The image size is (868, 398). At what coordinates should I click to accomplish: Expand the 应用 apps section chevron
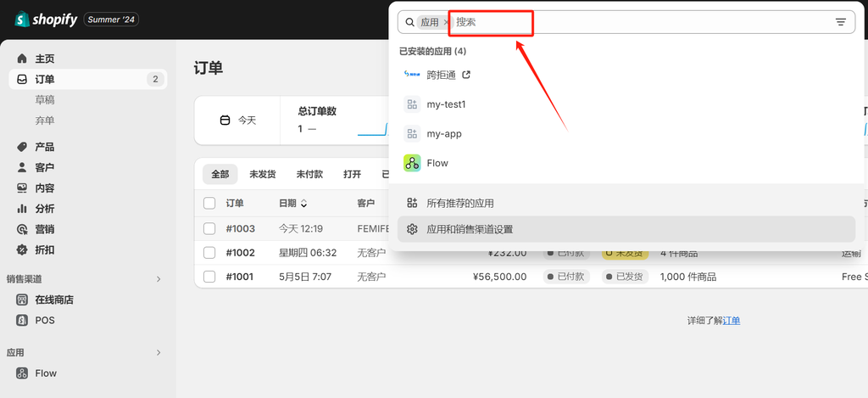coord(159,352)
